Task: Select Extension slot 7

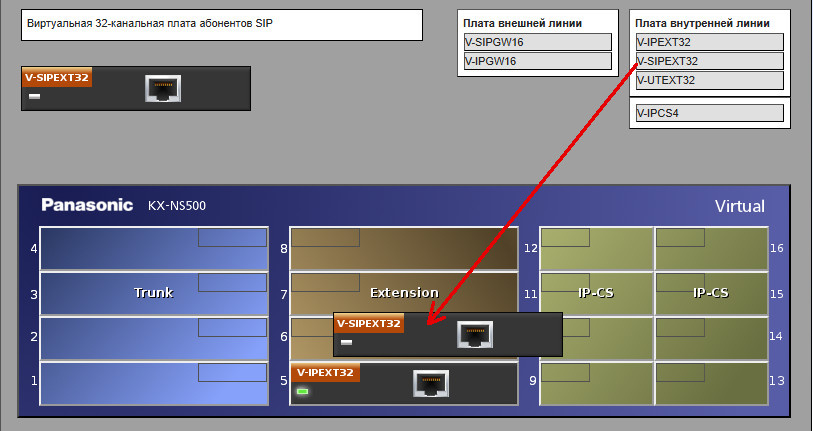Action: (404, 294)
